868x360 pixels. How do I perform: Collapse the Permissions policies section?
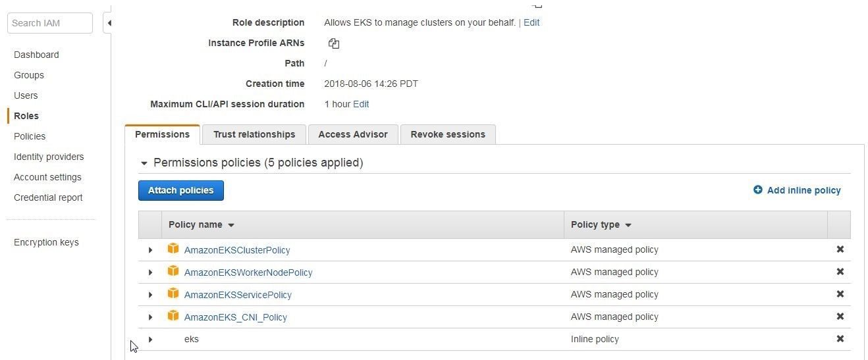coord(144,163)
